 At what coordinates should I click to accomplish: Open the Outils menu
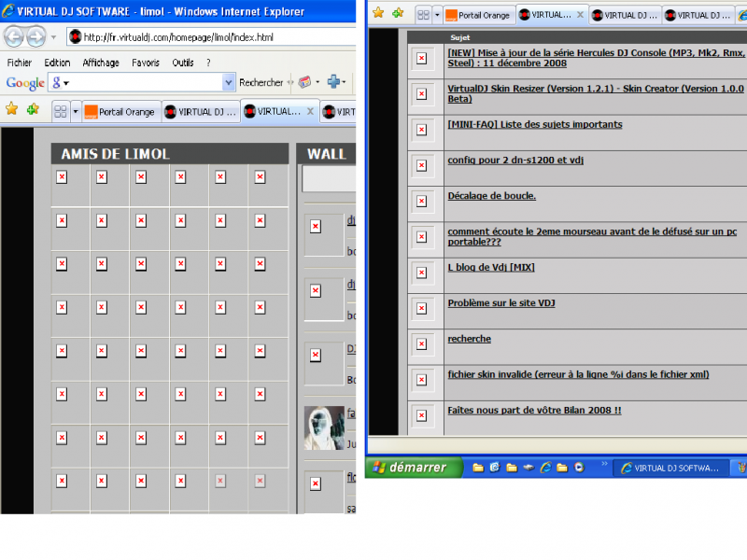point(183,63)
